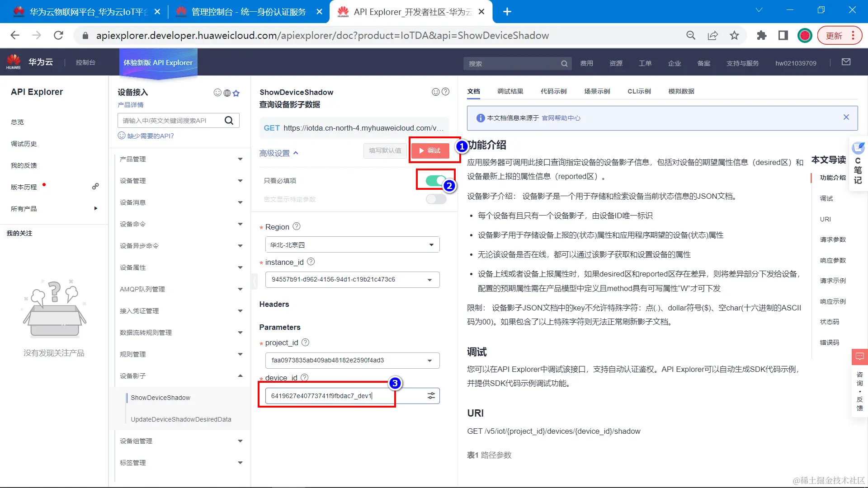Screen dimensions: 868x488
Task: Select UpdateDeviceShadowDesiredData in API tree
Action: (x=181, y=419)
